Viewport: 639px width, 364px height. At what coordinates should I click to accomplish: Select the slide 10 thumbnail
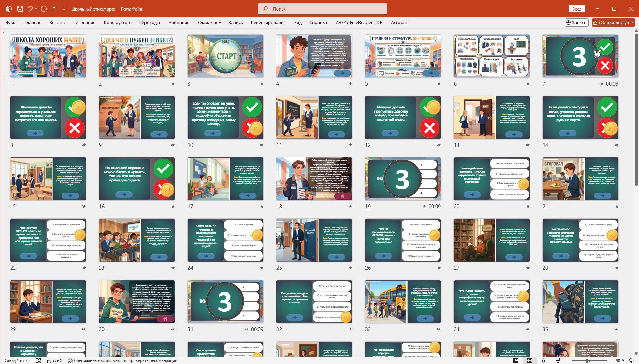click(226, 117)
